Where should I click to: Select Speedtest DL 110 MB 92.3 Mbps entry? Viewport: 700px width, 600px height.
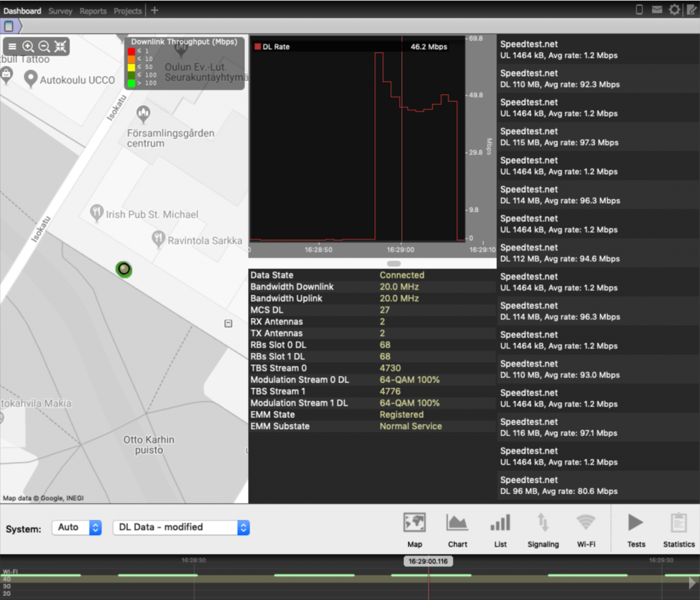(x=598, y=79)
